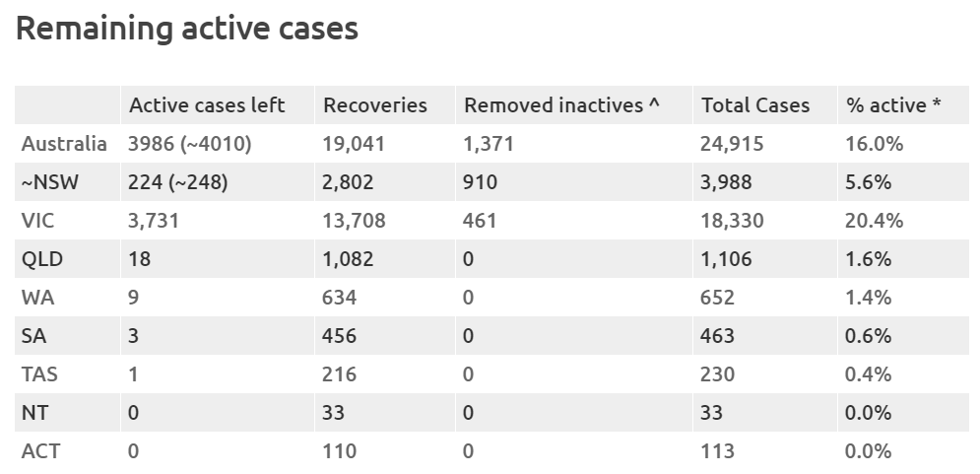
Task: Select the TAS row label
Action: (x=40, y=374)
